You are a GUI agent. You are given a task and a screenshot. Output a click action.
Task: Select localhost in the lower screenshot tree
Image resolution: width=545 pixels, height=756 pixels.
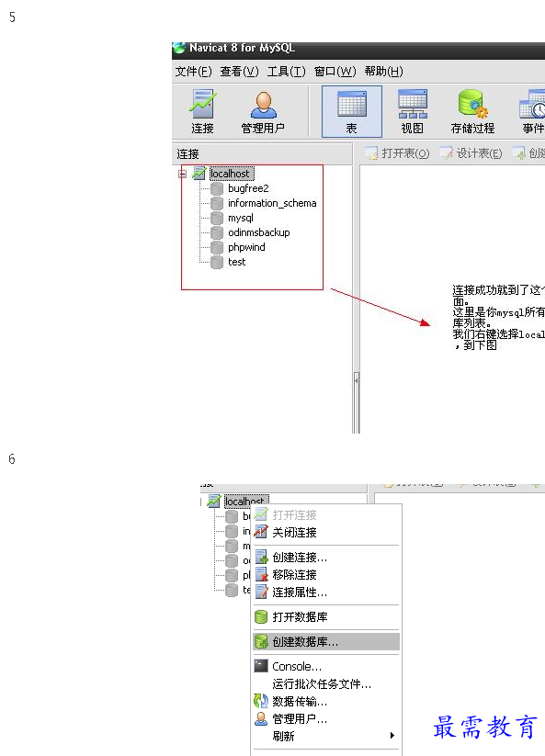(x=246, y=501)
